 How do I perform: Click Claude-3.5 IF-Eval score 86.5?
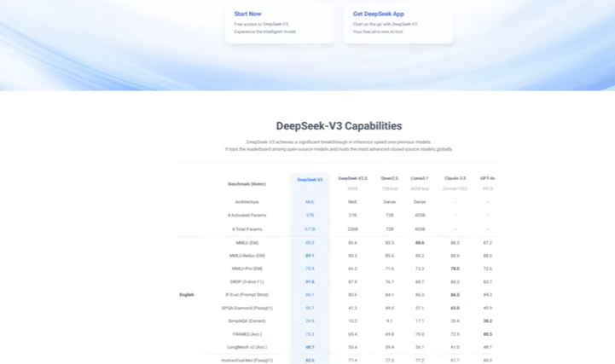[x=455, y=295]
